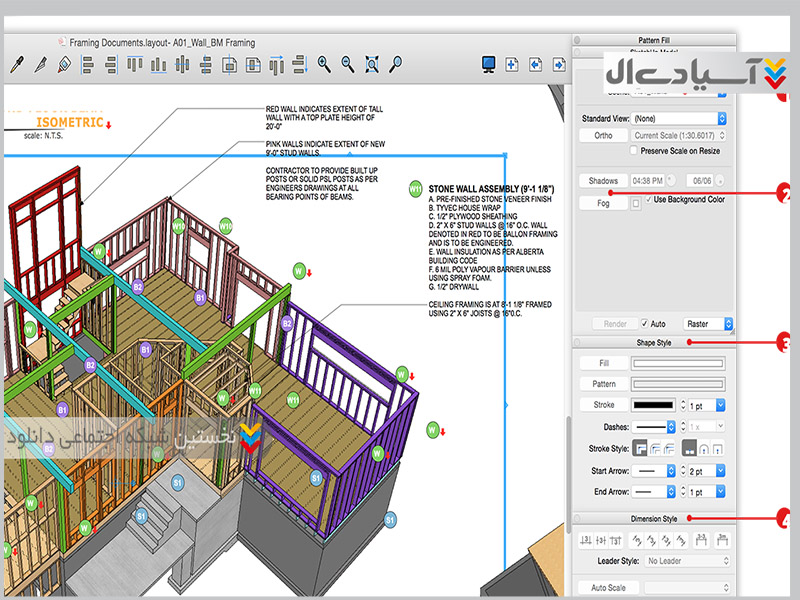
Task: Open the Standard View dropdown
Action: [679, 118]
